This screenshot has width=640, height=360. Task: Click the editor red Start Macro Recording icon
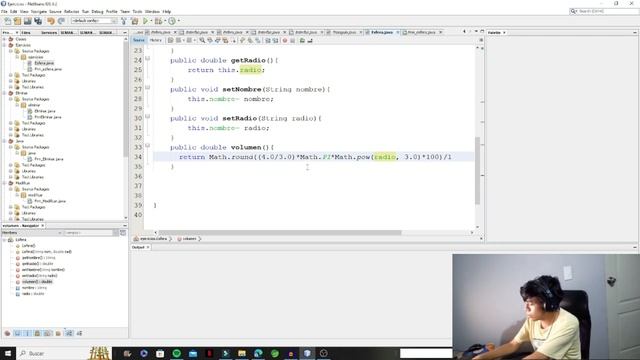click(285, 40)
